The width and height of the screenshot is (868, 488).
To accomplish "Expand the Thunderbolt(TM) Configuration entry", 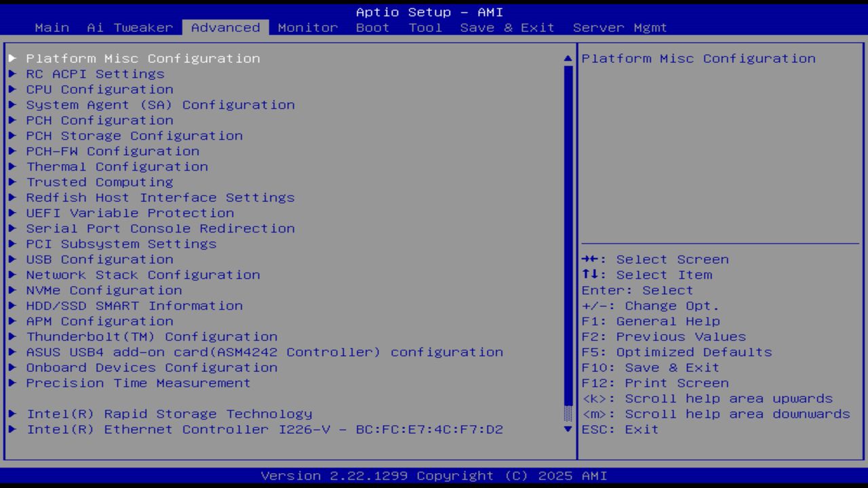I will [152, 336].
